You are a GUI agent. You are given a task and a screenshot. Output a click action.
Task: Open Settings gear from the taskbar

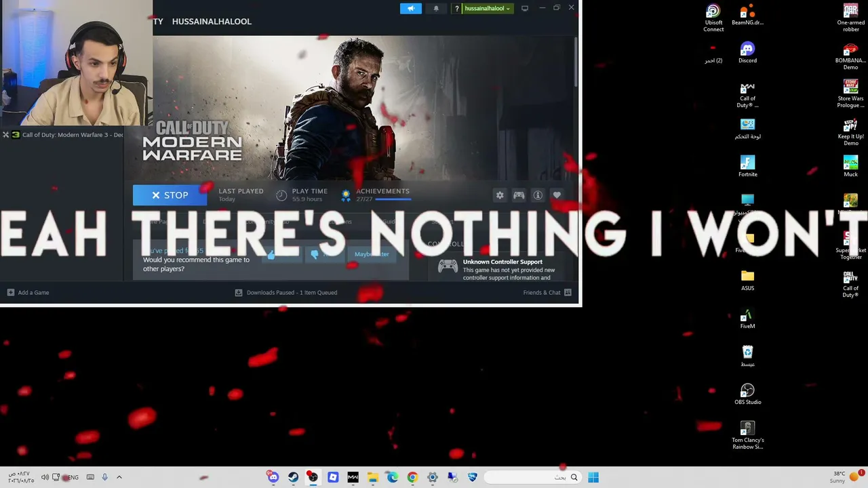pos(432,477)
